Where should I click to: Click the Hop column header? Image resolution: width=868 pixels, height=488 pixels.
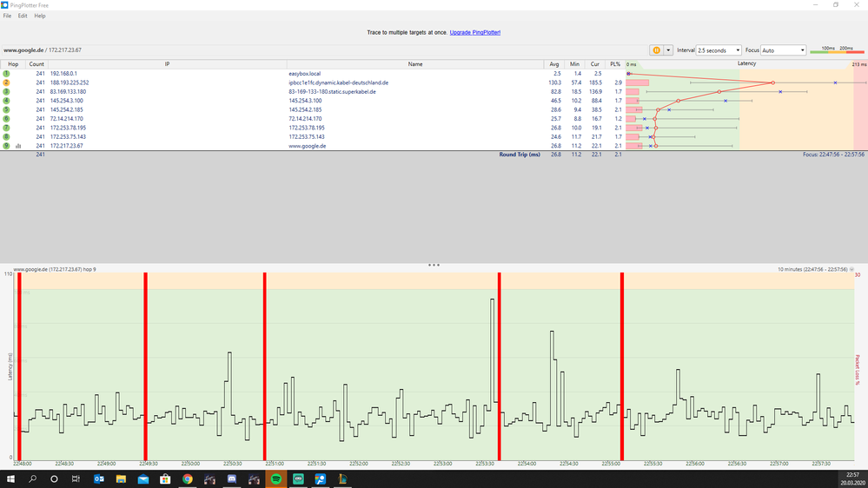(x=13, y=64)
